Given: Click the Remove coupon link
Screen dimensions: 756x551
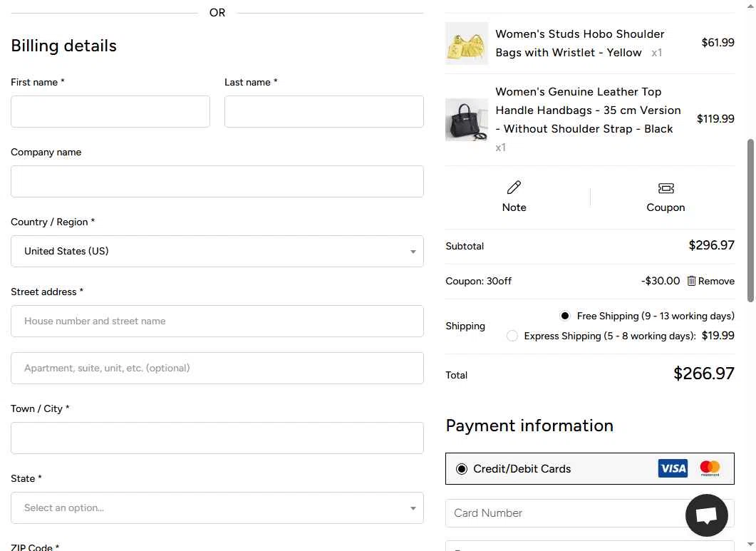Looking at the screenshot, I should pyautogui.click(x=716, y=281).
